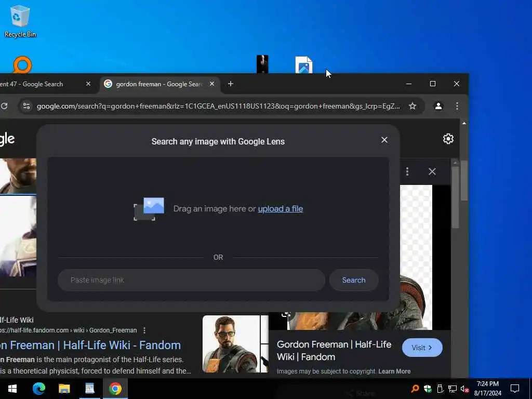Viewport: 532px width, 399px height.
Task: Open the Chrome three-dot menu
Action: 457,106
